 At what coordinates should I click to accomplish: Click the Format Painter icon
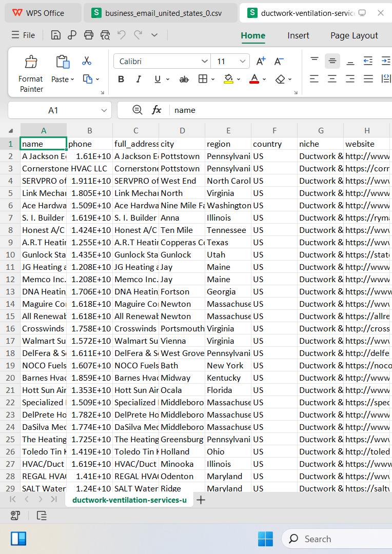31,62
